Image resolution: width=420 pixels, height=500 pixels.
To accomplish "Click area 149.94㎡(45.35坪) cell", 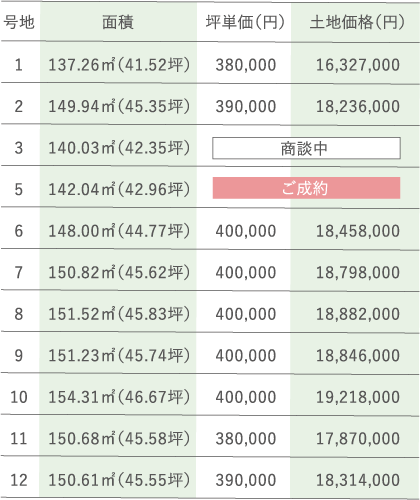I will click(119, 106).
